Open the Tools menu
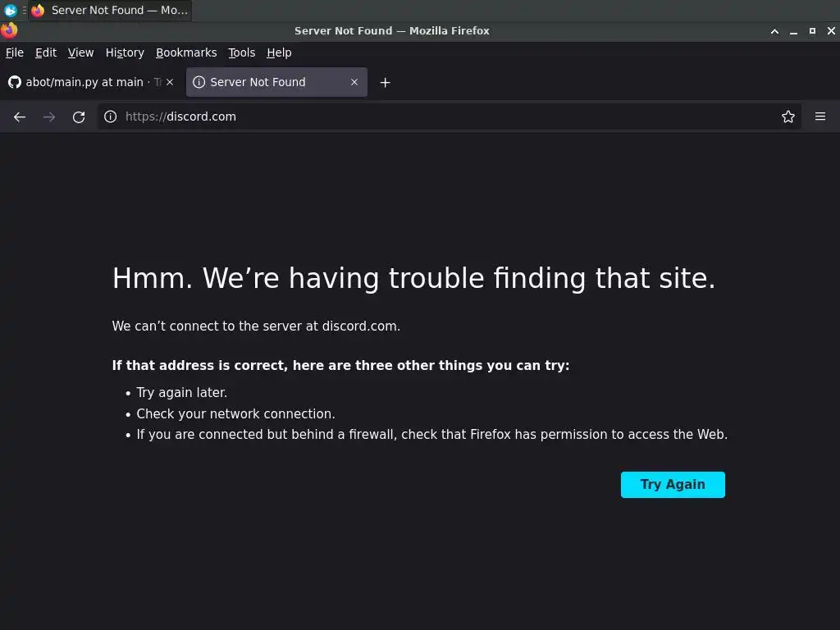The image size is (840, 630). point(242,52)
